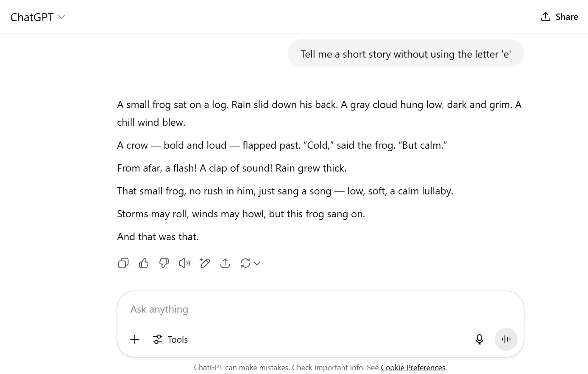The width and height of the screenshot is (588, 374).
Task: Open the ChatGPT model selector dropdown
Action: (61, 17)
